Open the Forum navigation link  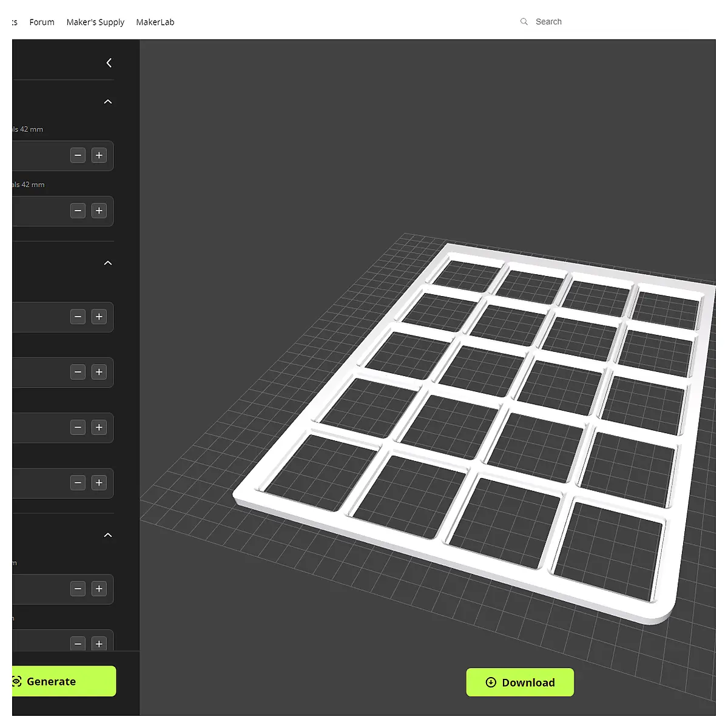42,22
